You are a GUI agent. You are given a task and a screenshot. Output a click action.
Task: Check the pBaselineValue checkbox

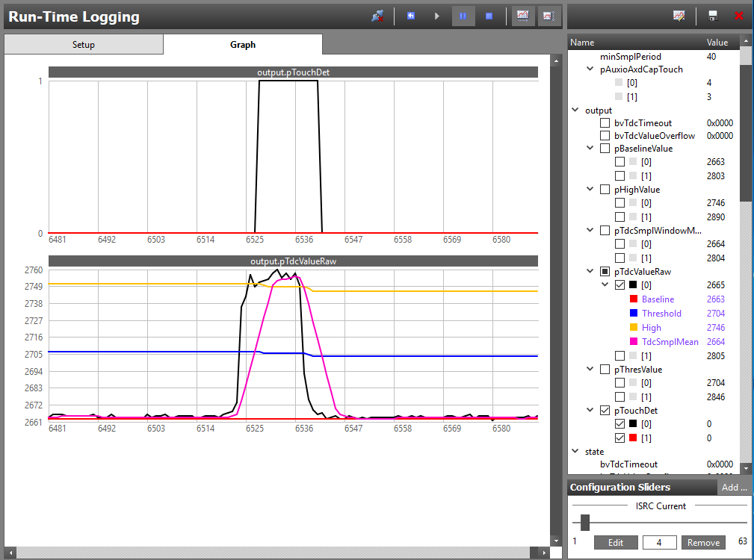(x=605, y=149)
